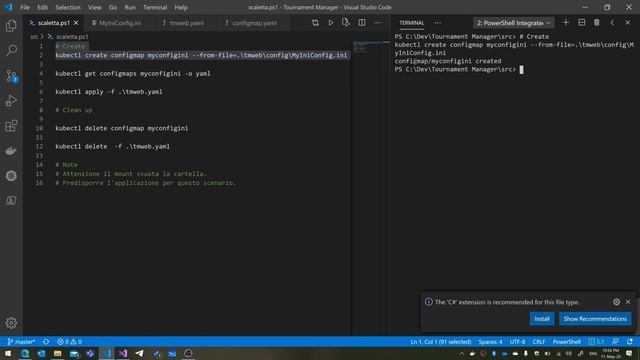Open the Selection menu
640x360 pixels.
[x=68, y=7]
